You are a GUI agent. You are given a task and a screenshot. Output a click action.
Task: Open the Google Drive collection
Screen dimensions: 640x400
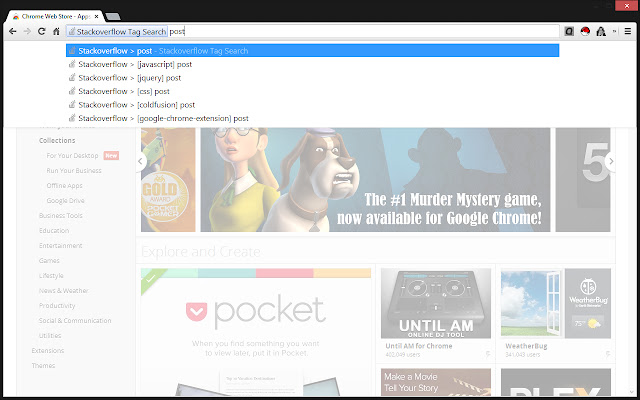click(x=65, y=200)
